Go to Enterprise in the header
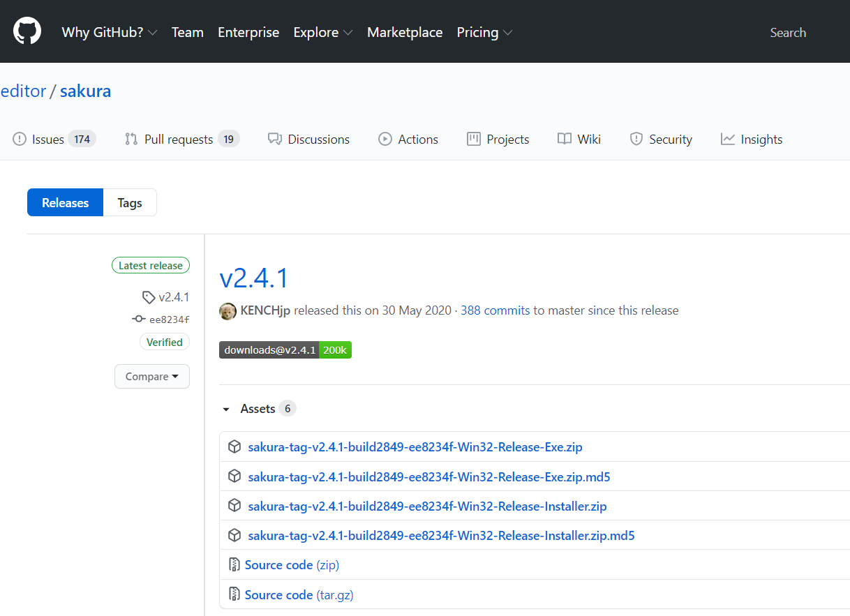 [248, 32]
